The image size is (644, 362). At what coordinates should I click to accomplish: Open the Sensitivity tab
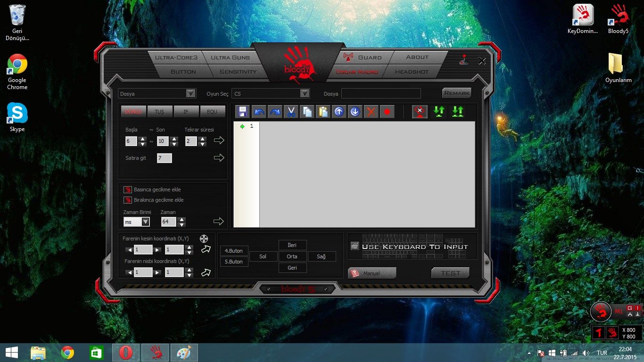[238, 72]
